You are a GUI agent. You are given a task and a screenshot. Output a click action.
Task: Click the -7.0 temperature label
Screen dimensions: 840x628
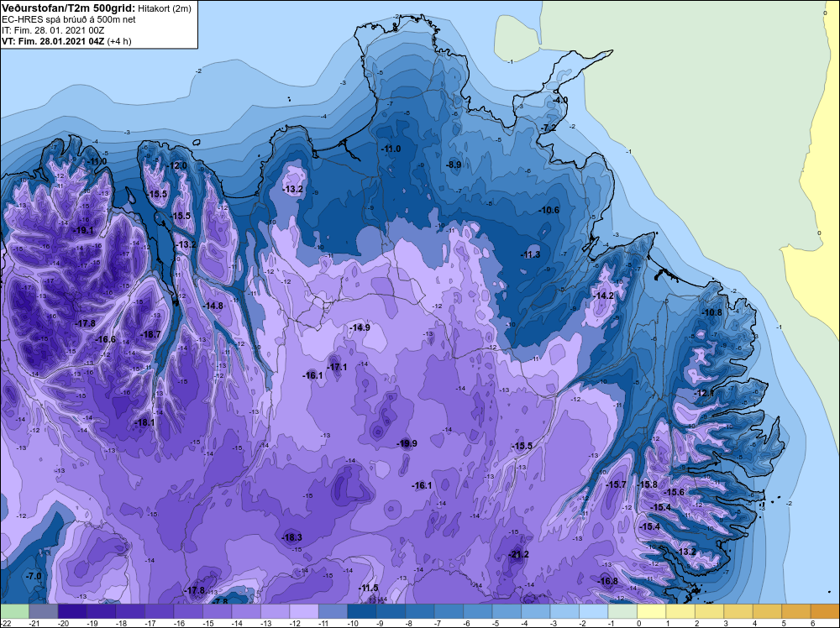(34, 576)
